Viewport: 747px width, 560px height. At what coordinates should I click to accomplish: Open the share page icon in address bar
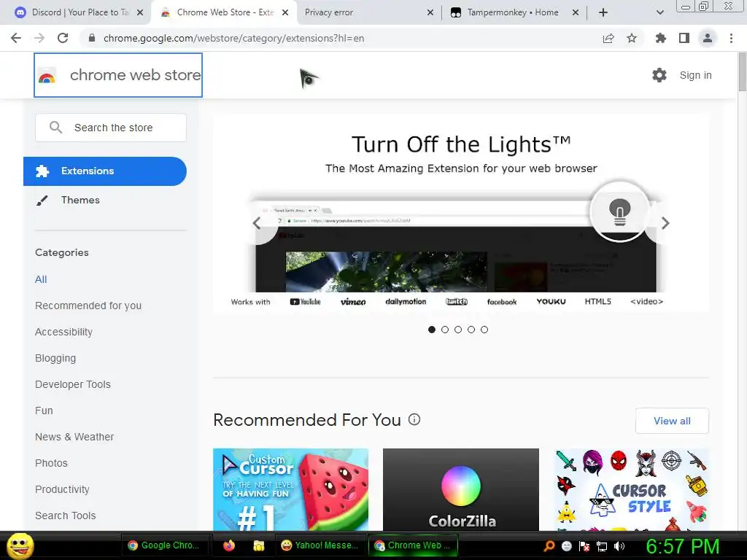tap(608, 38)
